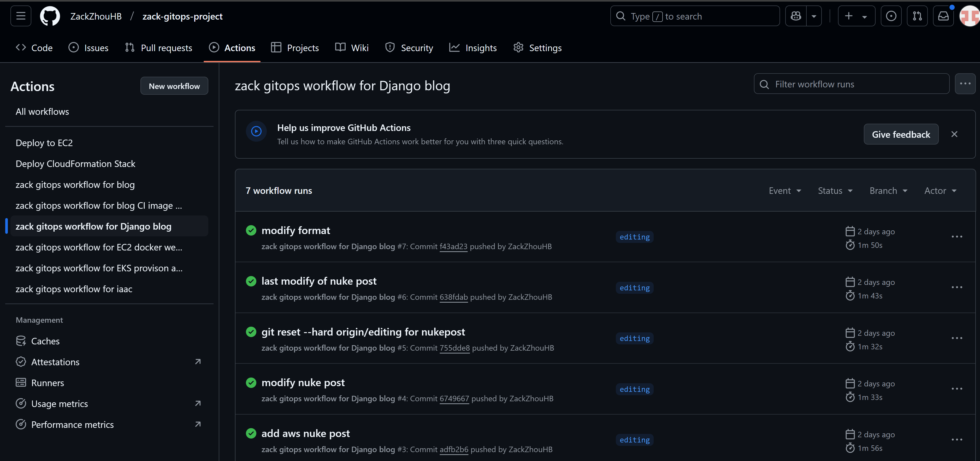
Task: Open workflow options three-dot menu near filter
Action: point(965,83)
